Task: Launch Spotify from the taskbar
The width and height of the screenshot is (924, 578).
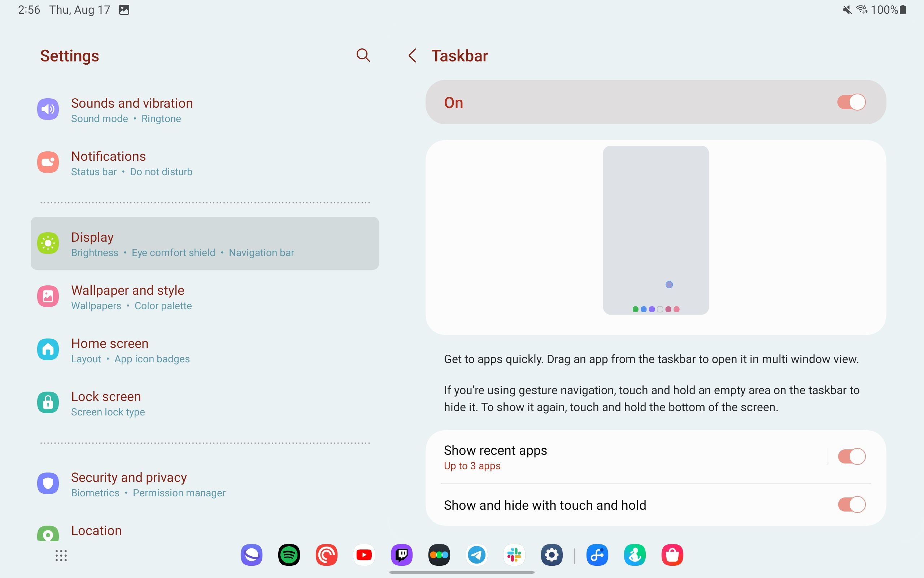Action: coord(289,555)
